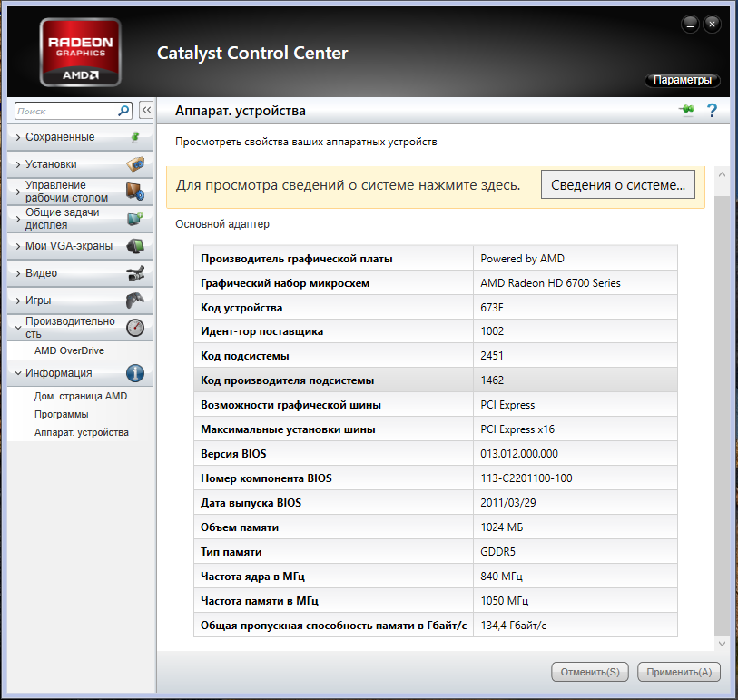Select BIOS date 2011/03/29

click(507, 503)
